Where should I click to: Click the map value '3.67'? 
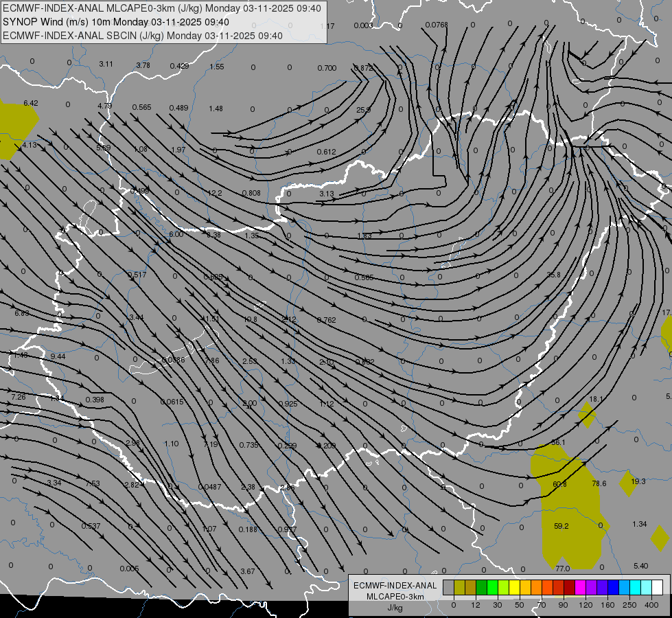pos(248,571)
